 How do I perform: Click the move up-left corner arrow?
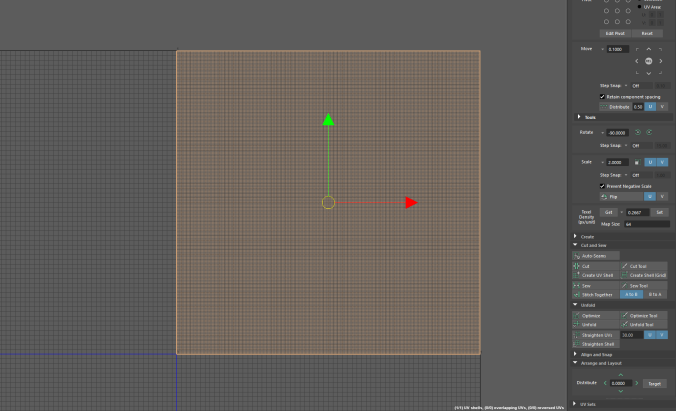tap(637, 50)
